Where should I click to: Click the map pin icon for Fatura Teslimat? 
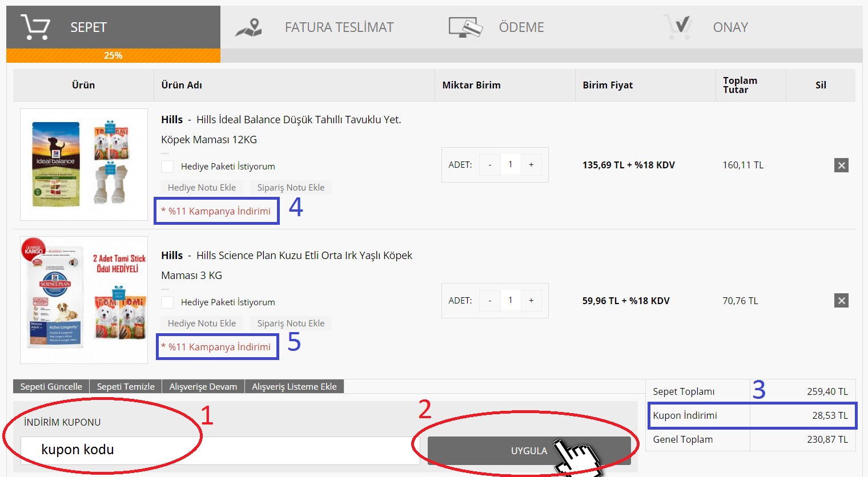coord(249,27)
